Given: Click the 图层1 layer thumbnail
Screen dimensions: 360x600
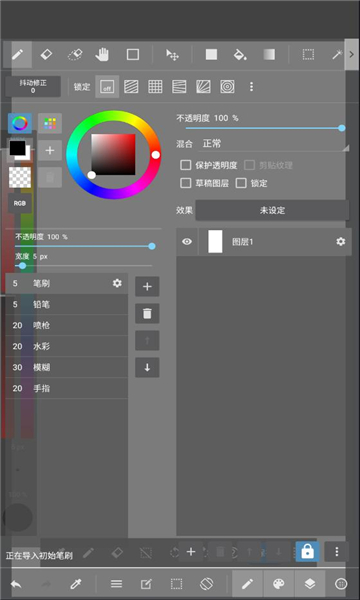Looking at the screenshot, I should (x=215, y=242).
